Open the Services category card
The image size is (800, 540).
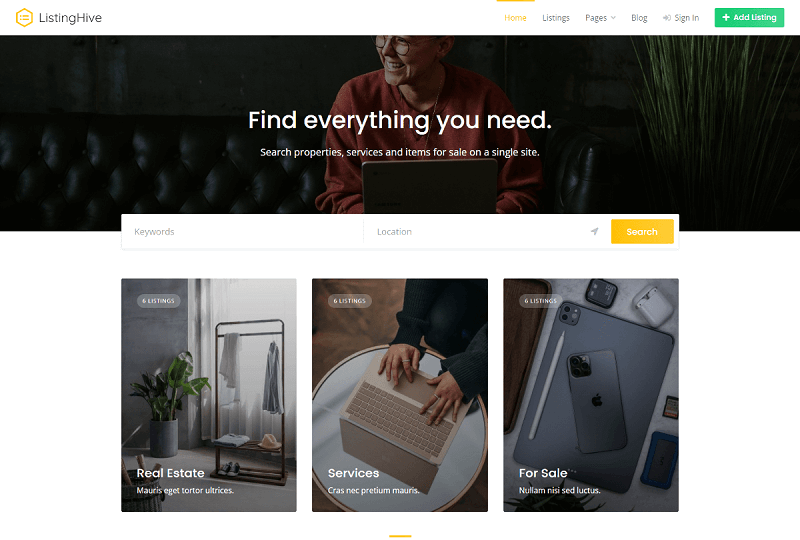400,395
